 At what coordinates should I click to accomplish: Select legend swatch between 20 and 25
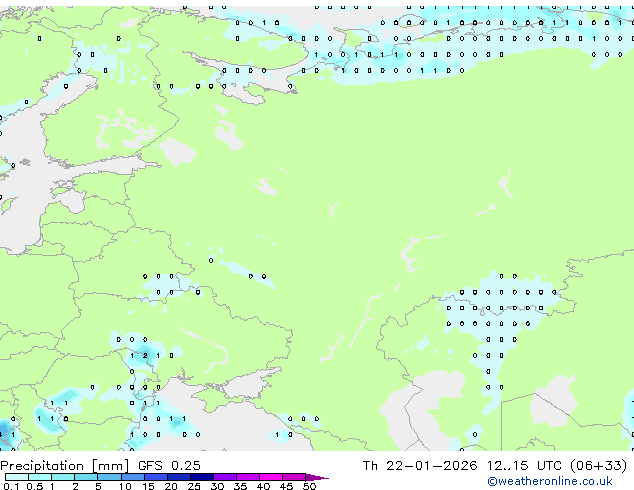(179, 477)
